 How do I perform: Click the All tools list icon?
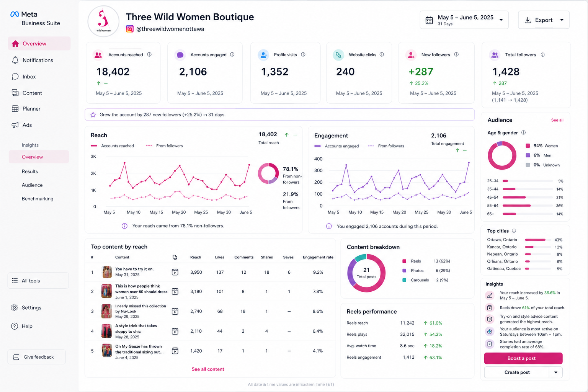point(15,281)
